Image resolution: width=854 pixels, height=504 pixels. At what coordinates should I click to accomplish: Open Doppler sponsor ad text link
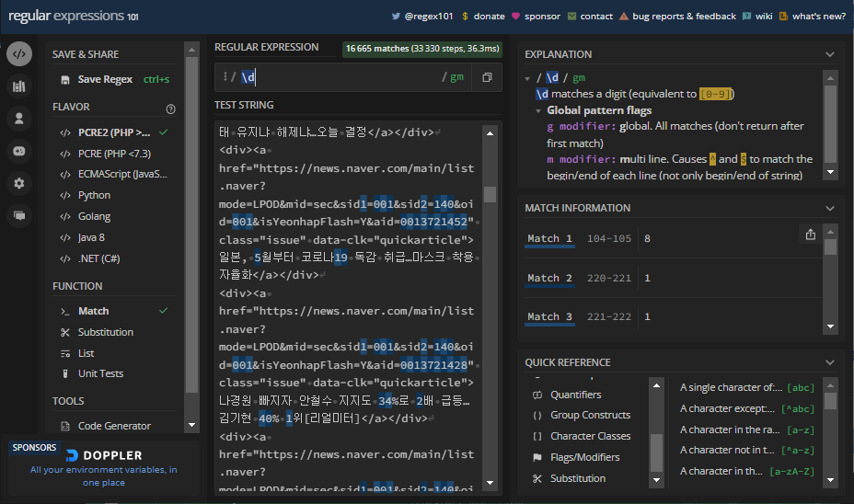point(103,476)
